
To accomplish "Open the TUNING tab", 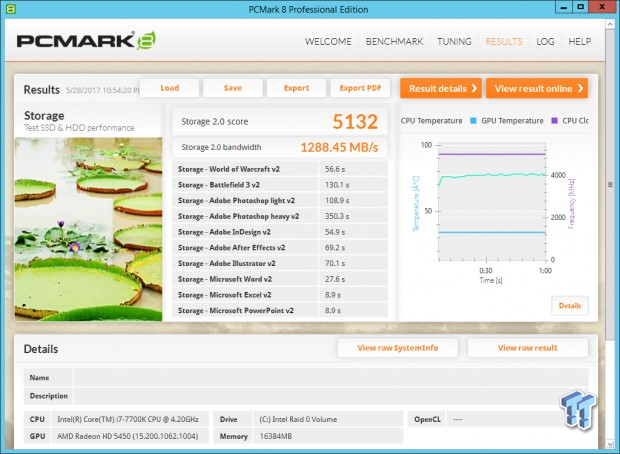I will coord(454,42).
